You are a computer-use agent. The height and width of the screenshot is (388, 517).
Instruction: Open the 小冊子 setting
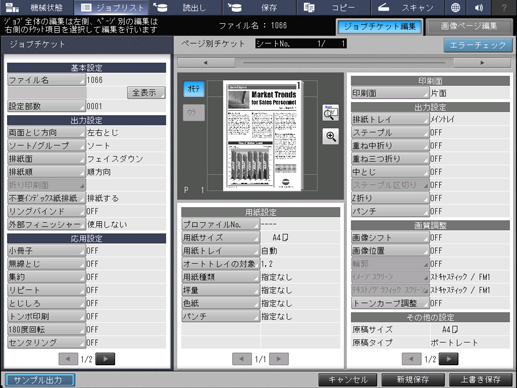coord(46,251)
